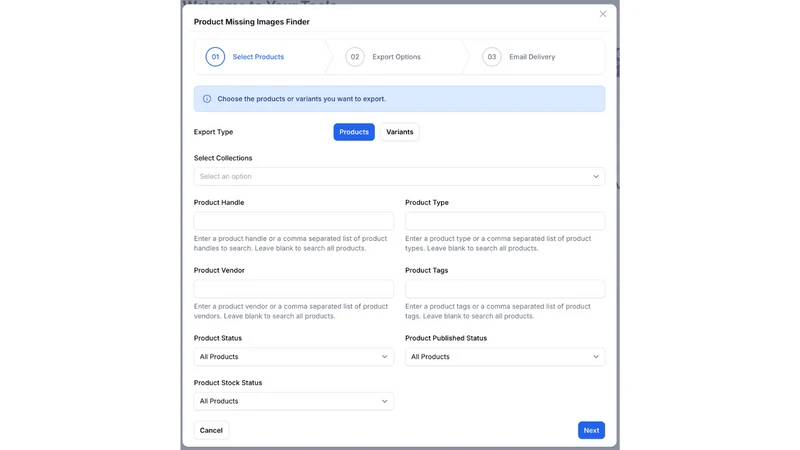Click the 'Choose the products or variants' banner text
The image size is (800, 450).
point(302,99)
